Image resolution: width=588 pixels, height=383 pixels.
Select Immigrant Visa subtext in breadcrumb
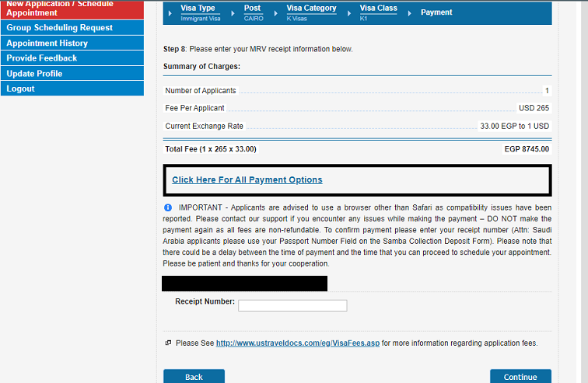coord(201,19)
